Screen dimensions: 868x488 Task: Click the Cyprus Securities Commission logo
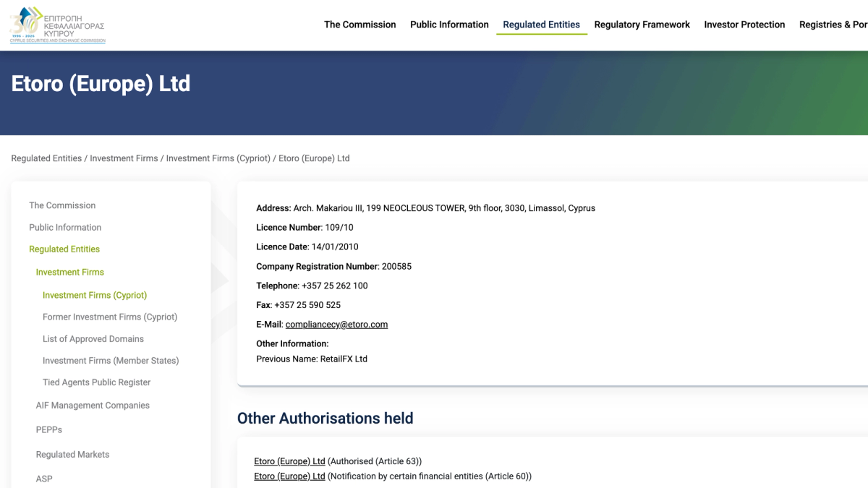(58, 25)
